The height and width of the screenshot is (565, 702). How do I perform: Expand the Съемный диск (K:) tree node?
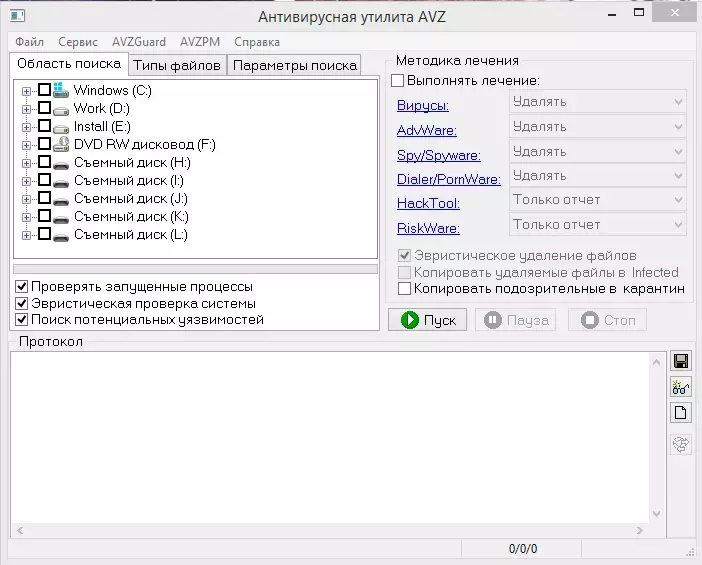26,217
